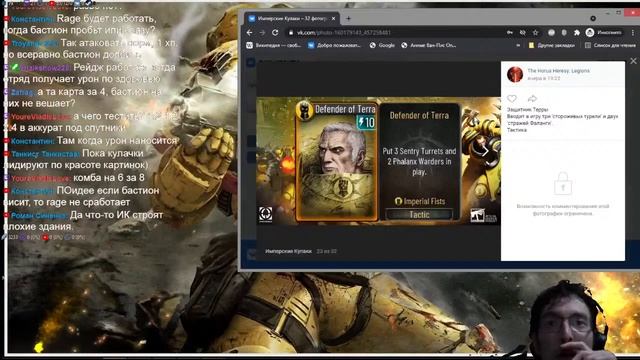Bookmark this page with the star
Screen dimensions: 640x360
[x=536, y=33]
